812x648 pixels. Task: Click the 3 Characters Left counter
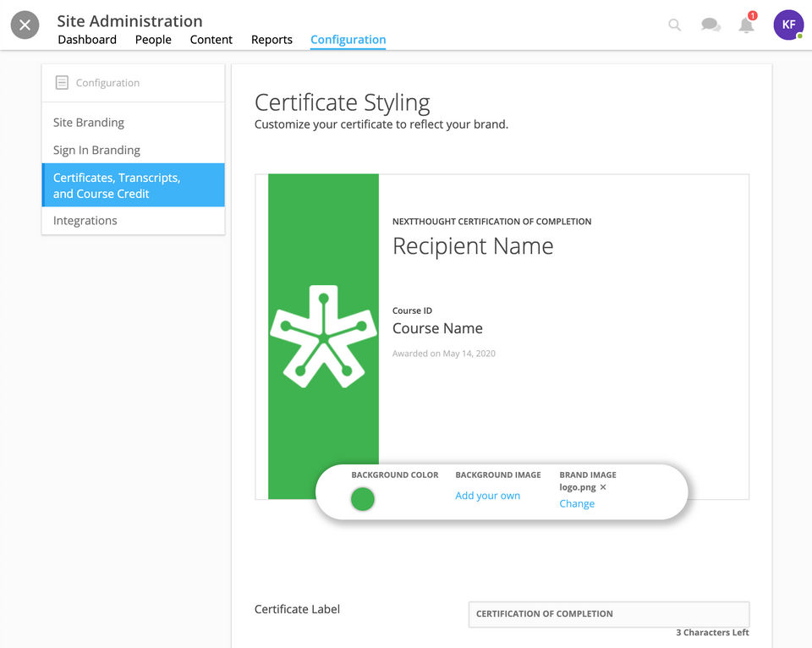point(712,633)
